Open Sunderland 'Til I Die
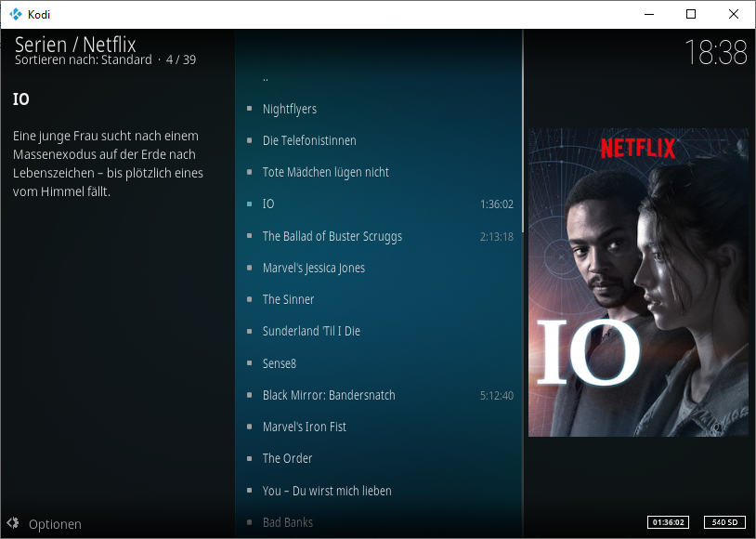 pyautogui.click(x=379, y=331)
